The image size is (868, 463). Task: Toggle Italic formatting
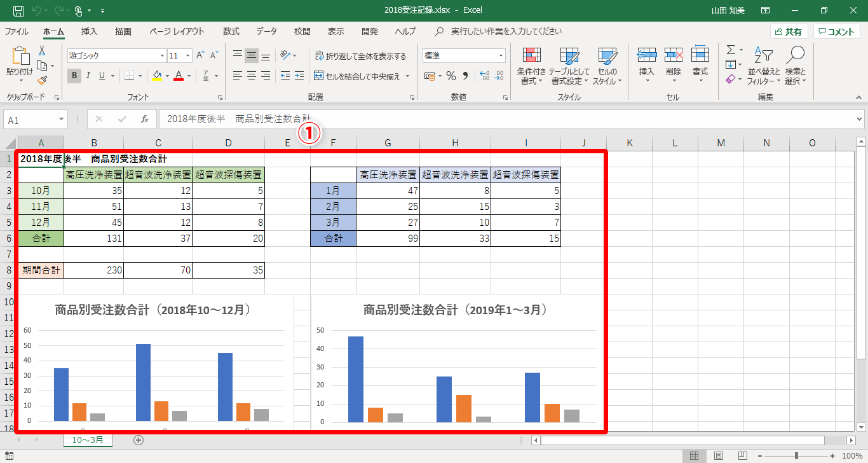88,76
